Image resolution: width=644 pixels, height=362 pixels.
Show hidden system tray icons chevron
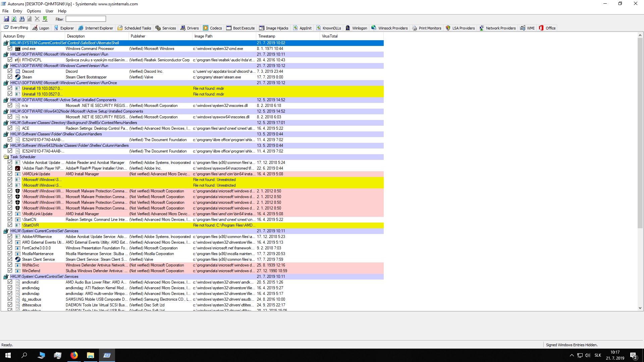572,355
